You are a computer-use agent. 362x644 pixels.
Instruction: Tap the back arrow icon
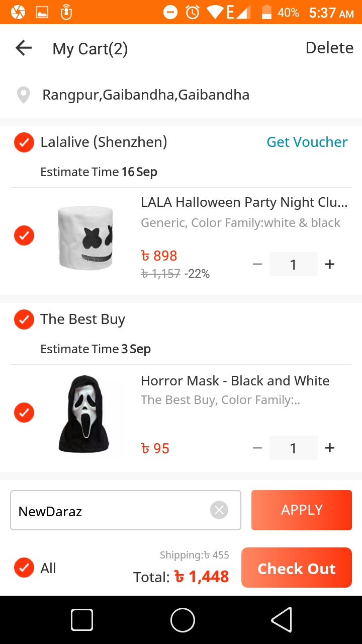tap(24, 48)
